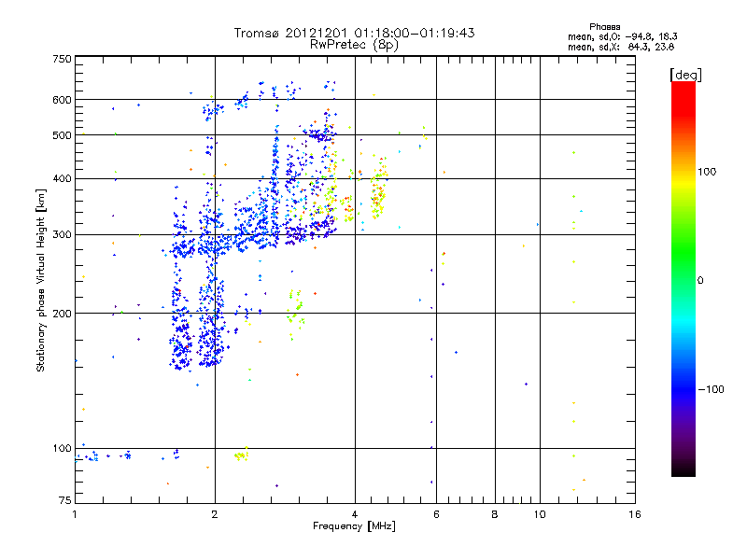This screenshot has width=747, height=560.
Task: Click the y-axis tick label '300'
Action: pyautogui.click(x=62, y=234)
